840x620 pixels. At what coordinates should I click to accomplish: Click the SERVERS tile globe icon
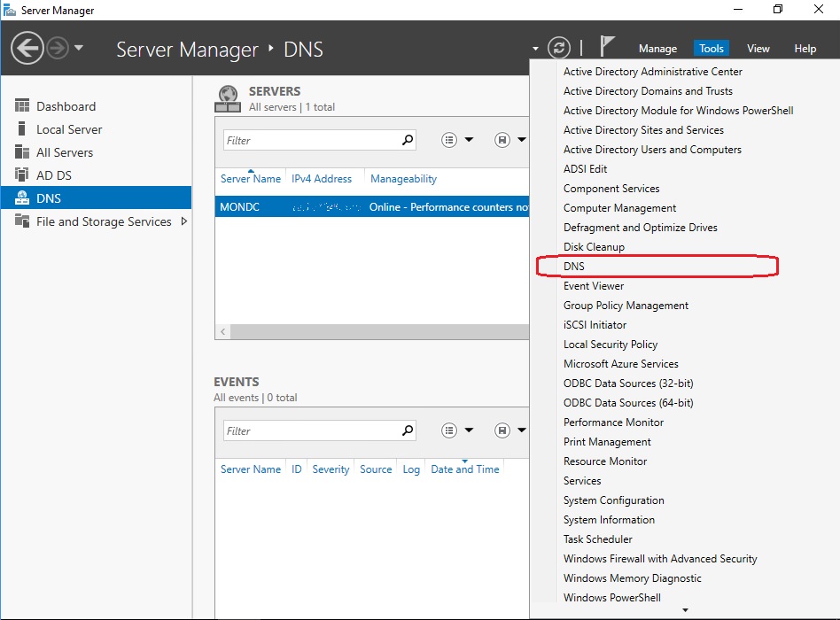228,98
